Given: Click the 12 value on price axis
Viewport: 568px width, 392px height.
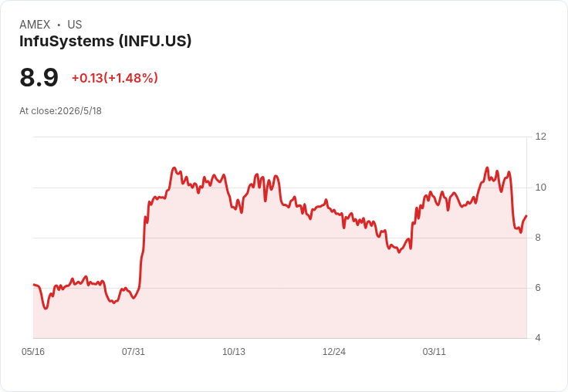Looking at the screenshot, I should pos(540,137).
